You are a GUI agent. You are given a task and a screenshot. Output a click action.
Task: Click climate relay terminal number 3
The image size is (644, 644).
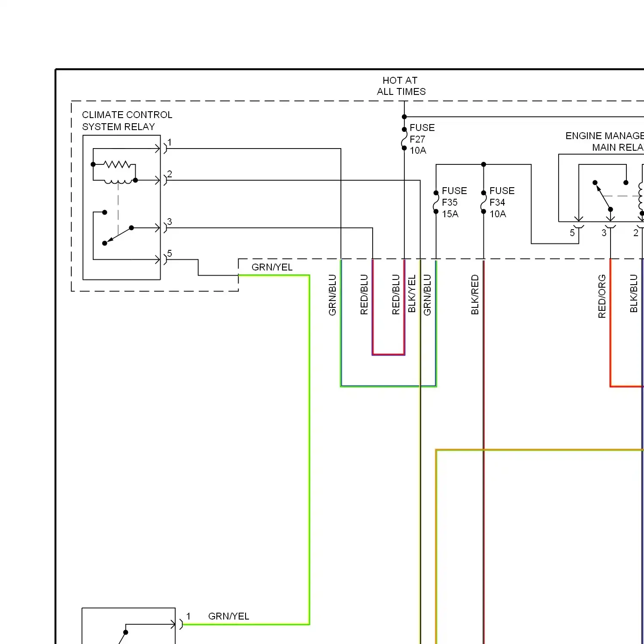pyautogui.click(x=170, y=222)
